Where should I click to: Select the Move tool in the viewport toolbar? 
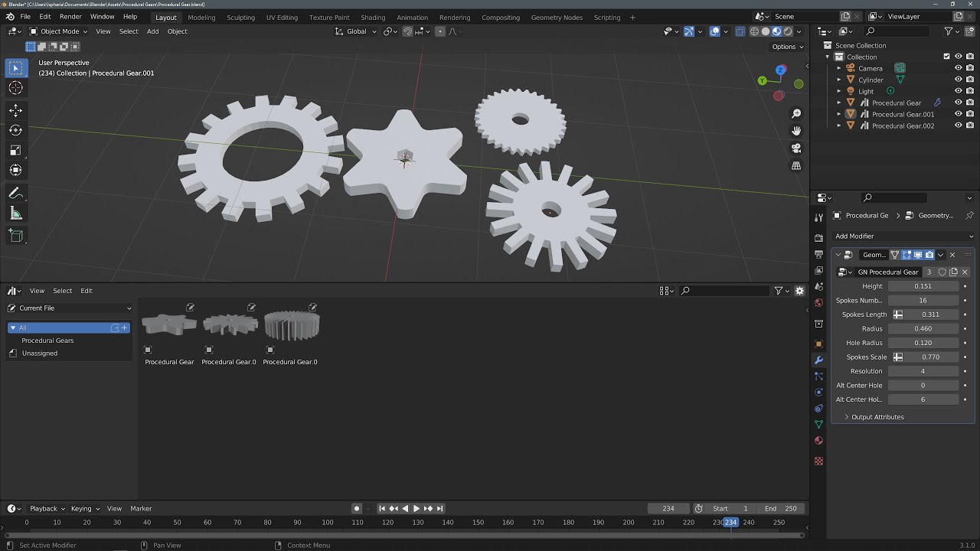click(16, 110)
